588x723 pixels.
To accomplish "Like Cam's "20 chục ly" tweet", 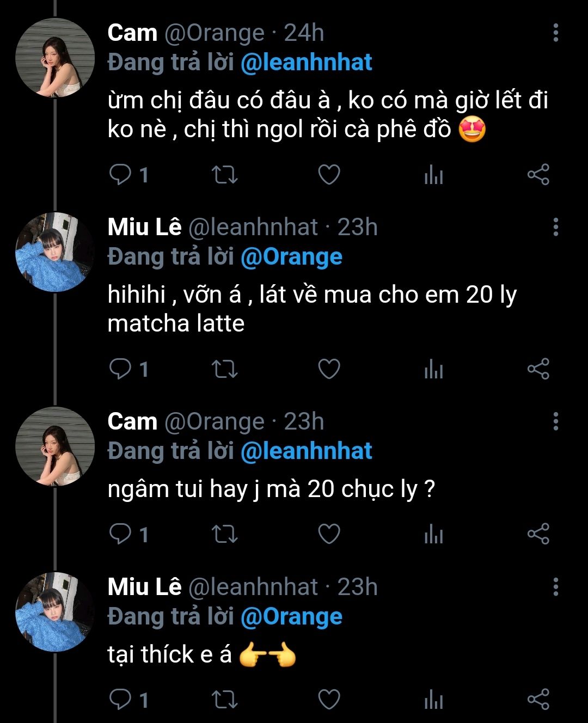I will 329,534.
